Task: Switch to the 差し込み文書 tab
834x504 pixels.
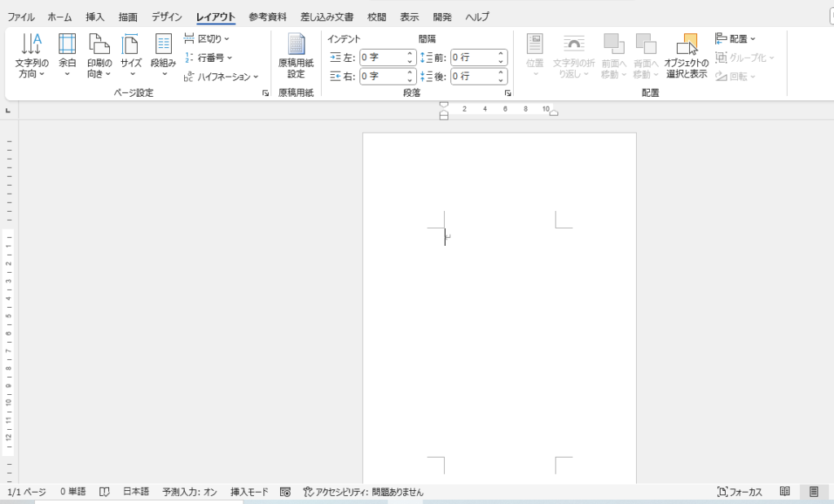Action: [327, 17]
